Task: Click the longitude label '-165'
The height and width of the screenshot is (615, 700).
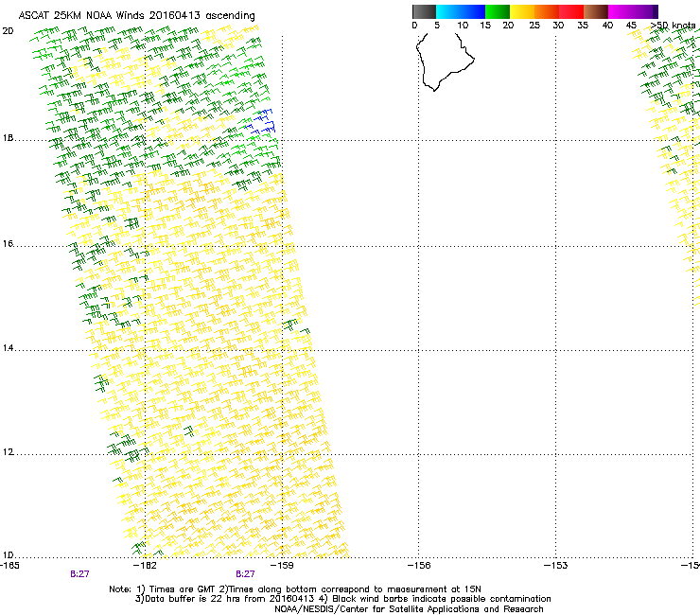Action: pyautogui.click(x=9, y=566)
